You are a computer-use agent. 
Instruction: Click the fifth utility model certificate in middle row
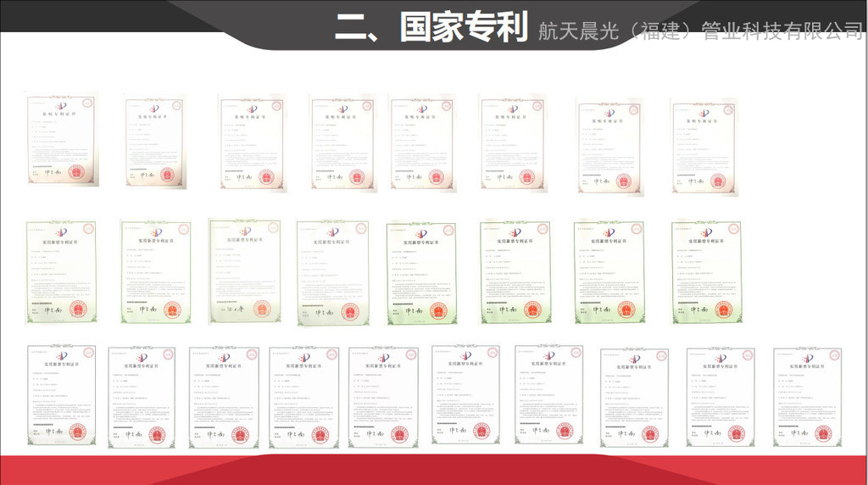(x=421, y=273)
